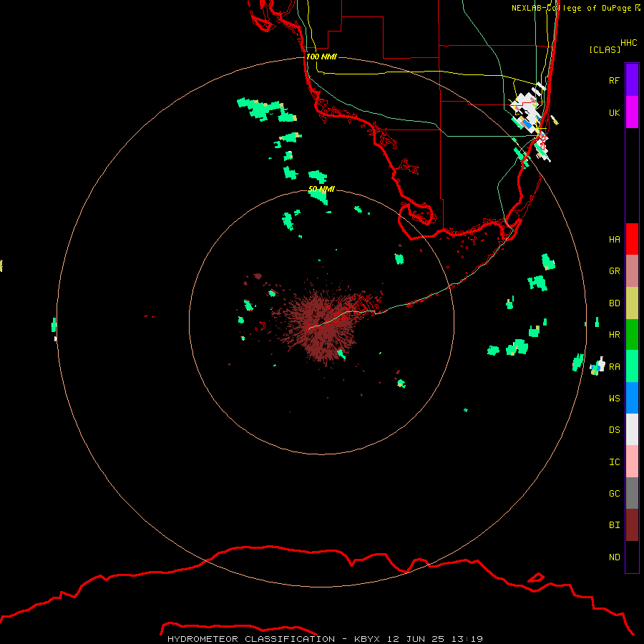Choose the light green RA legend swatch

(632, 366)
